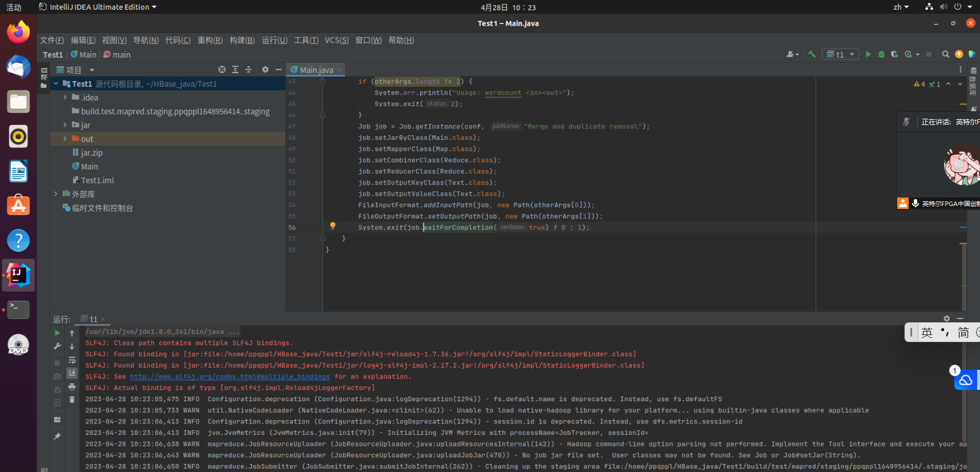Open slf4j multiple_bindings link

tap(230, 377)
